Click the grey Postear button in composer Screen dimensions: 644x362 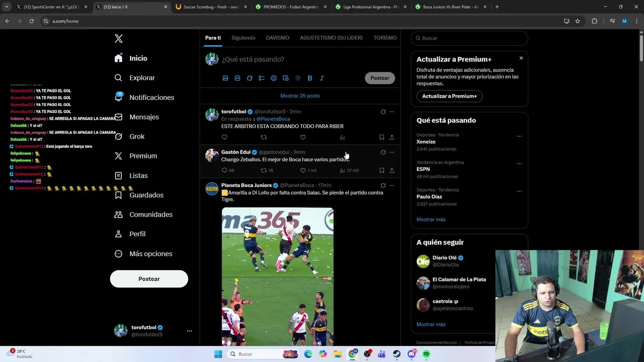[380, 78]
